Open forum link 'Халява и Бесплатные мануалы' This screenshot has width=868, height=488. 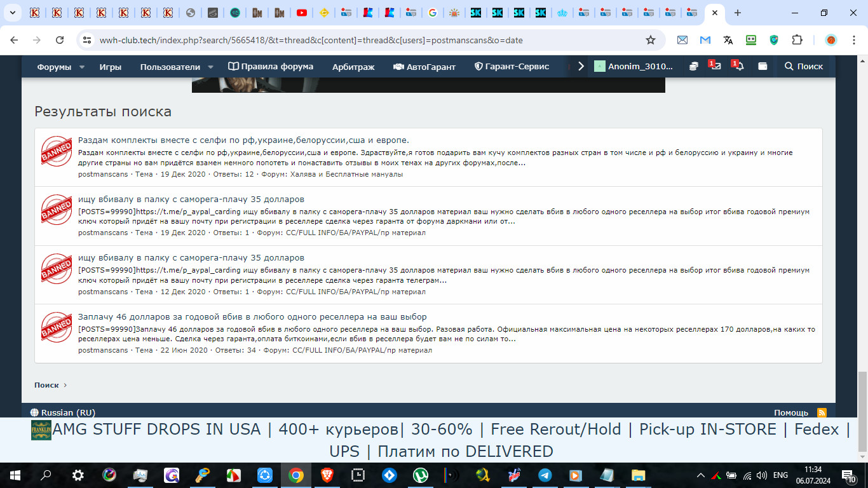pos(347,174)
